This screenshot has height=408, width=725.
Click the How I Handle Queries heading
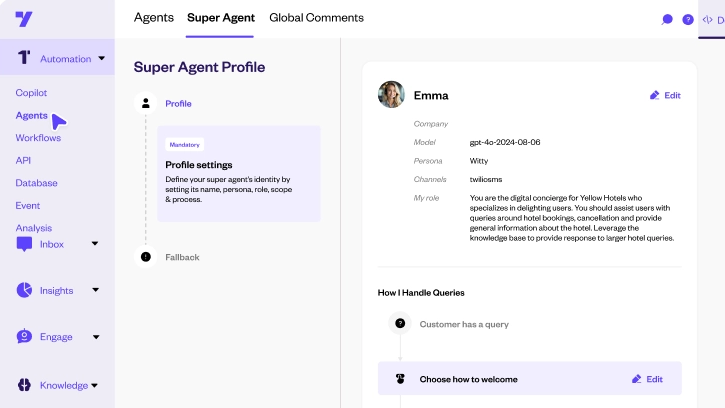[421, 293]
